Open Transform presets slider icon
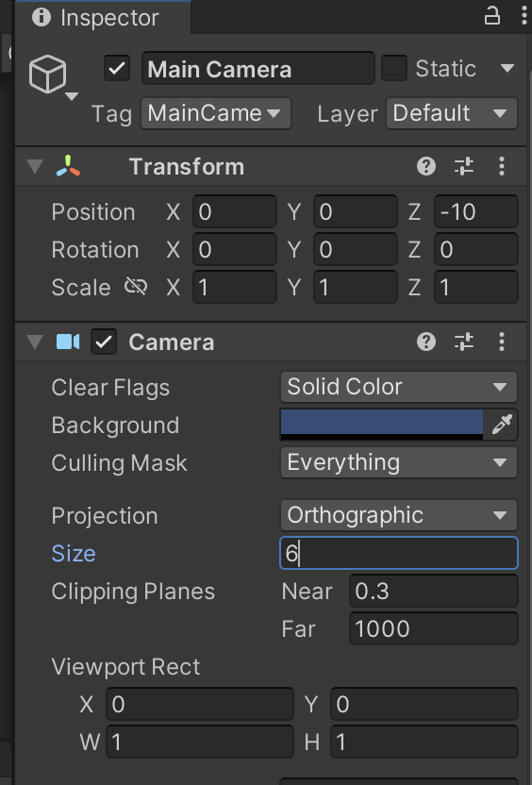Image resolution: width=532 pixels, height=785 pixels. (x=464, y=166)
